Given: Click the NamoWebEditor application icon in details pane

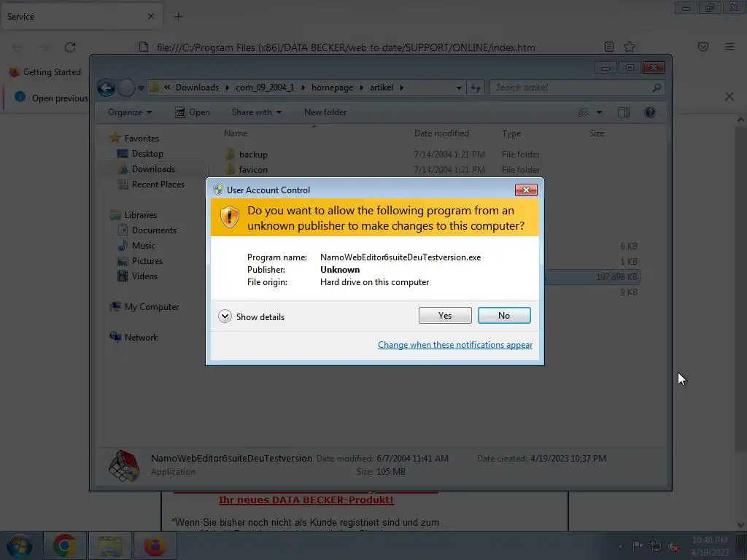Looking at the screenshot, I should (x=124, y=466).
